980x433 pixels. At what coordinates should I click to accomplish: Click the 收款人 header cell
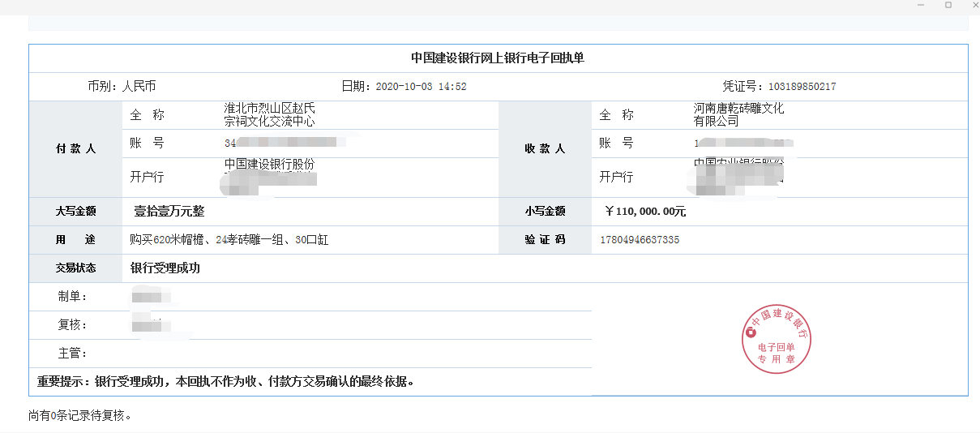pos(545,149)
